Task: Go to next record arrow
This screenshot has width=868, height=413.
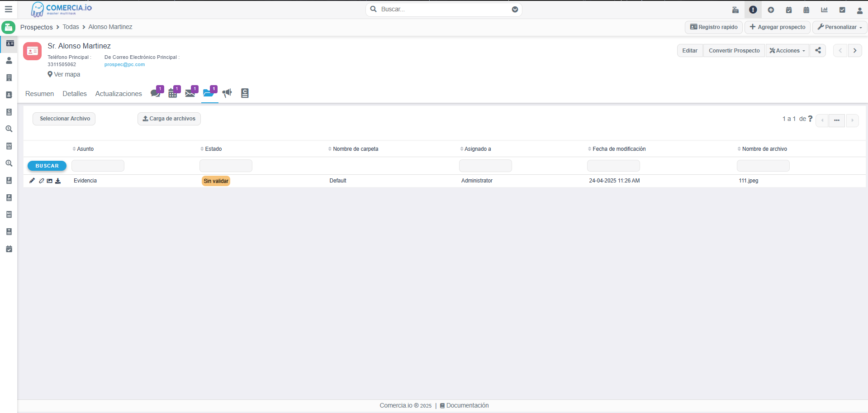Action: (854, 50)
